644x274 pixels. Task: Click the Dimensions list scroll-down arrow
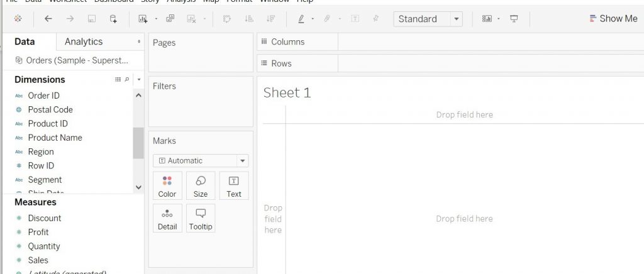tap(138, 187)
